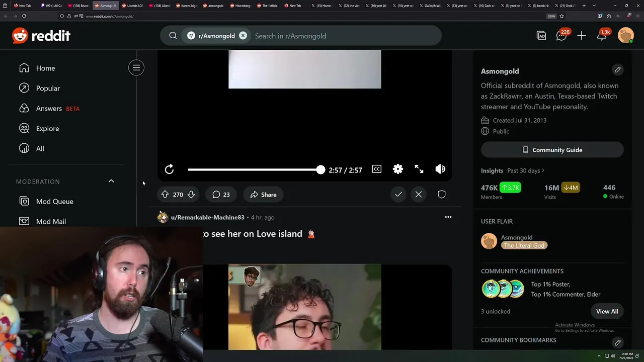Click the reddit.com address bar

coord(302,16)
